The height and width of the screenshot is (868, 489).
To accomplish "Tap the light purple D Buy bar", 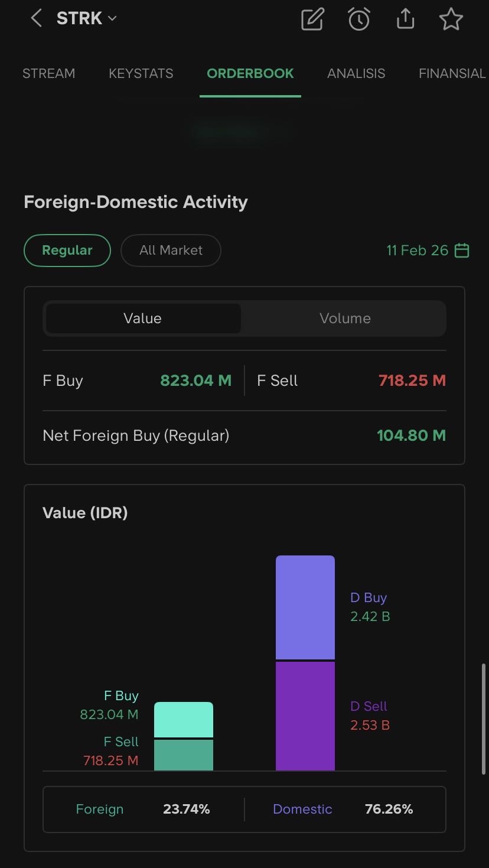I will [305, 607].
